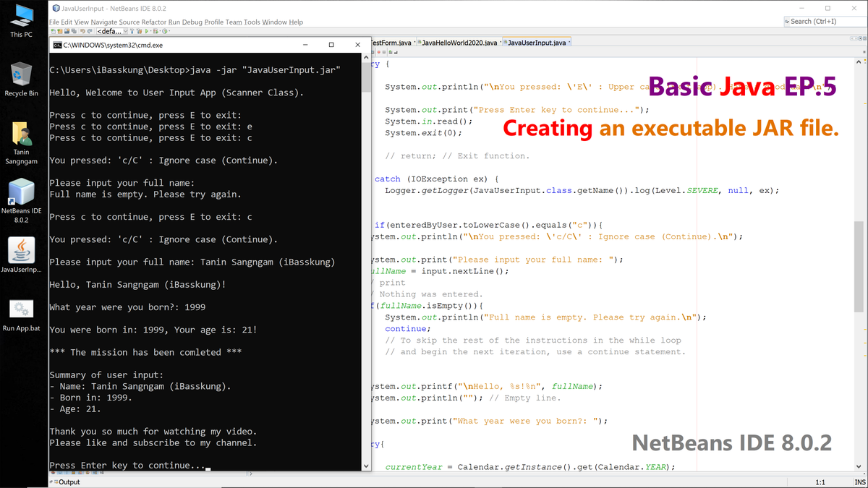
Task: Select the NetBeans IDE 8.0.2 shortcut
Action: coord(21,200)
